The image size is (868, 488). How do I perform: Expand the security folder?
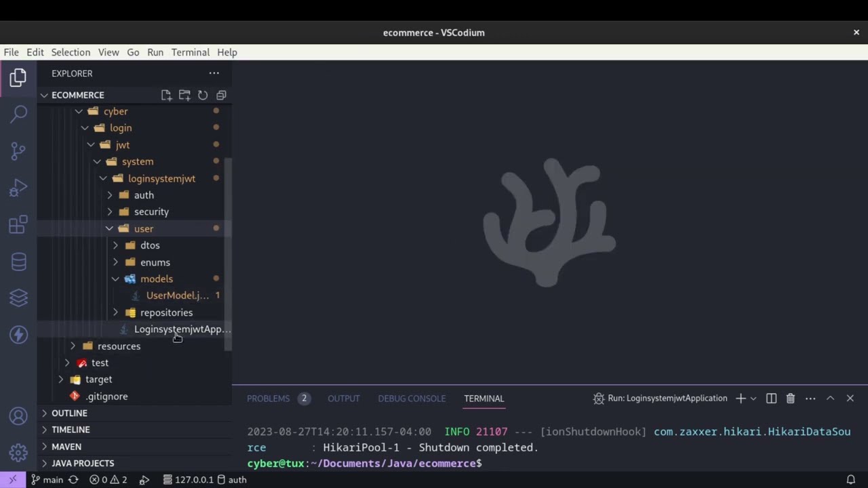[x=134, y=211]
